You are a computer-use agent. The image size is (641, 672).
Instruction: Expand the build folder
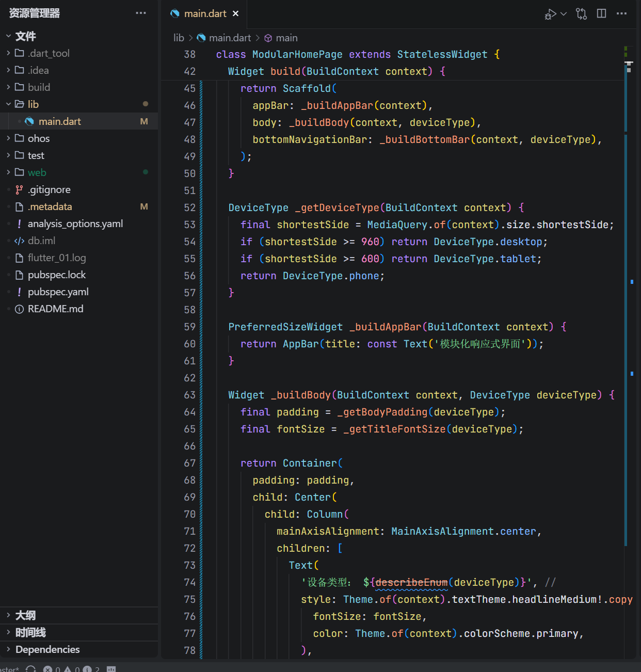[x=79, y=87]
